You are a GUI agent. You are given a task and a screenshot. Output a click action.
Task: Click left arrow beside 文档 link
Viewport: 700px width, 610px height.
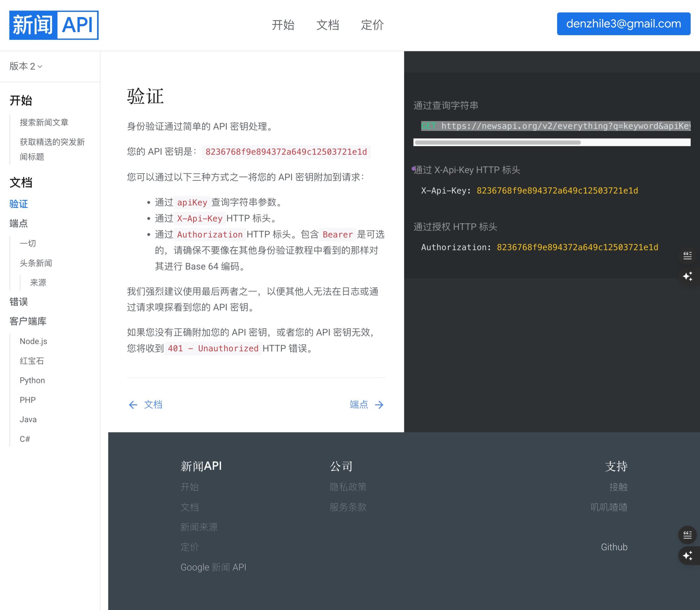click(x=133, y=405)
